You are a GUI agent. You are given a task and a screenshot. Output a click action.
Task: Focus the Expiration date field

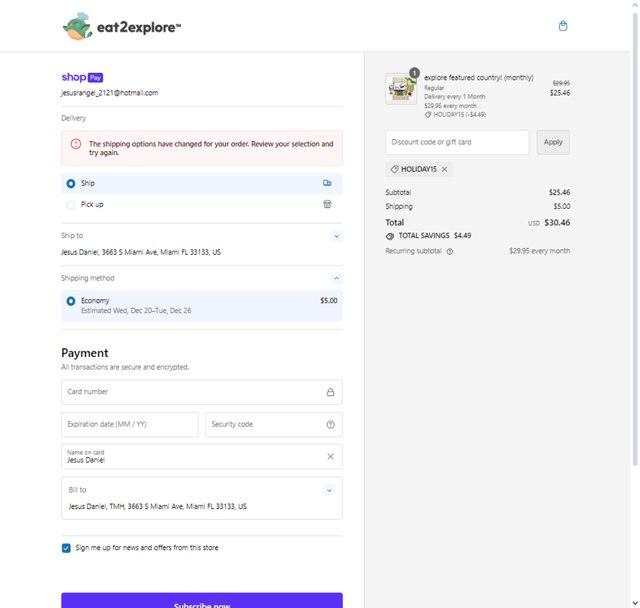(130, 425)
